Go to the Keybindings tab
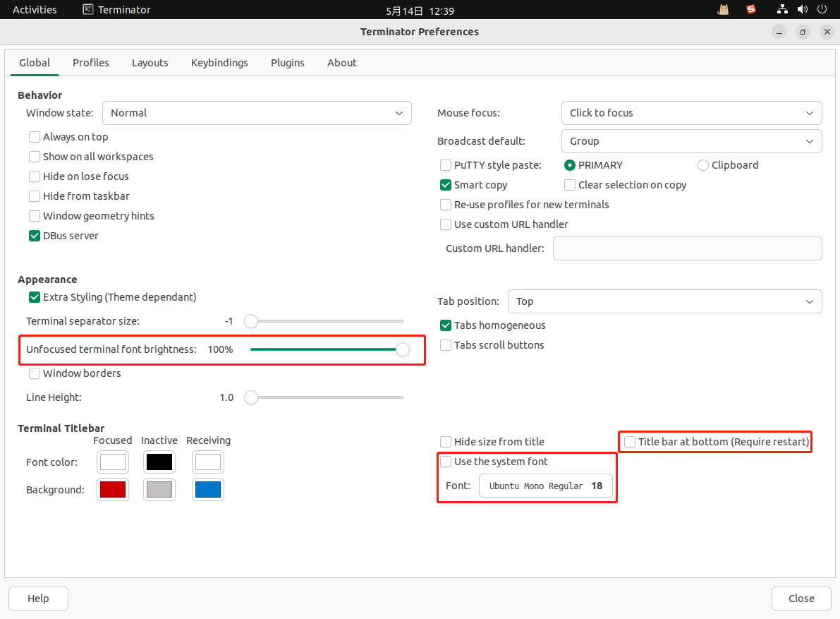 (x=219, y=63)
